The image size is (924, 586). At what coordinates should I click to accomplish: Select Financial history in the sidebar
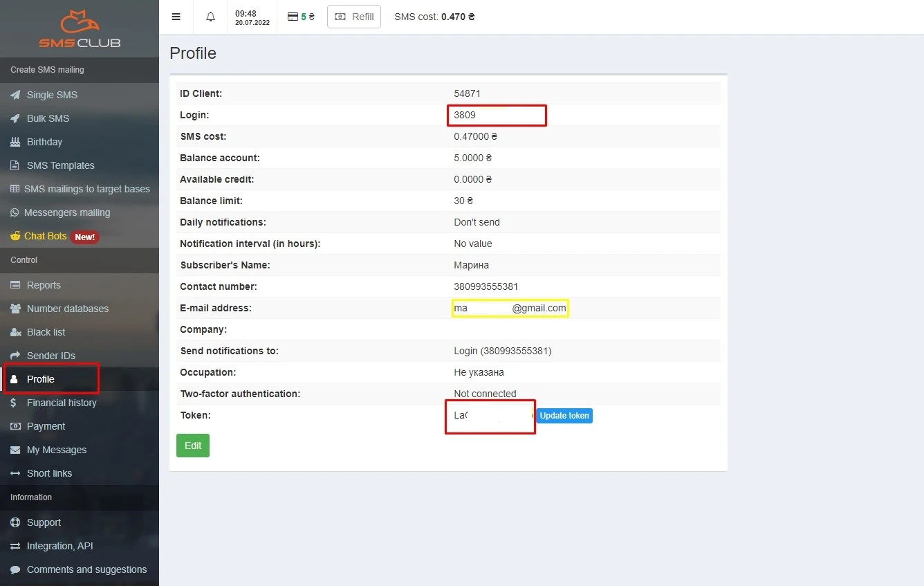[62, 403]
